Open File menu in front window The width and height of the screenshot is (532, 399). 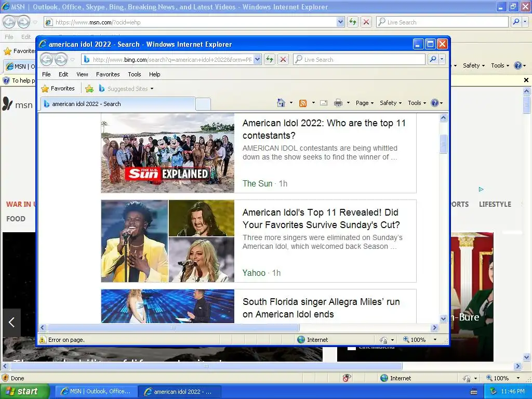tap(46, 74)
